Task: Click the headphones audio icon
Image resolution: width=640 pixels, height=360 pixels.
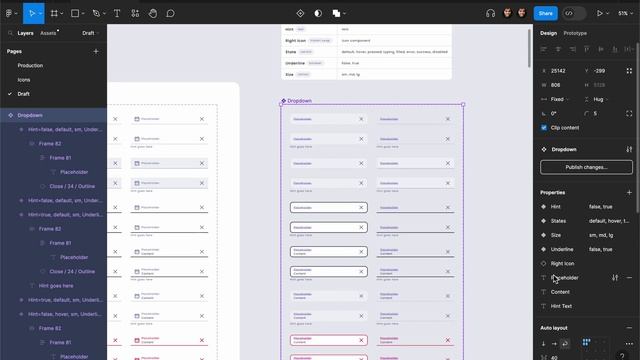Action: pos(490,13)
